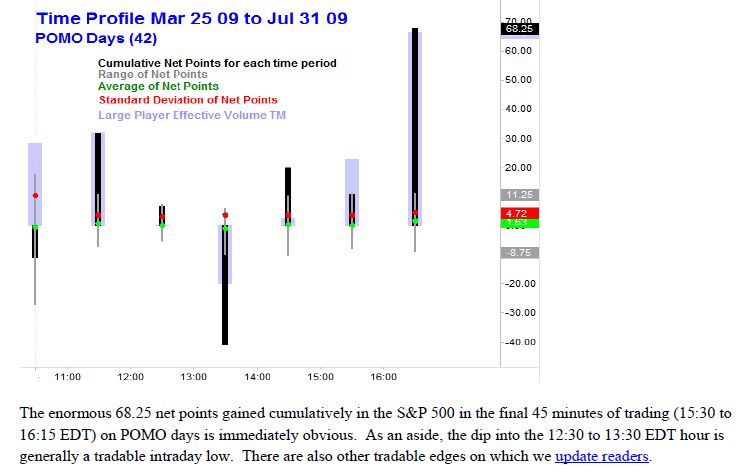Click the 30.00 y-axis value
The image size is (748, 473).
(518, 138)
